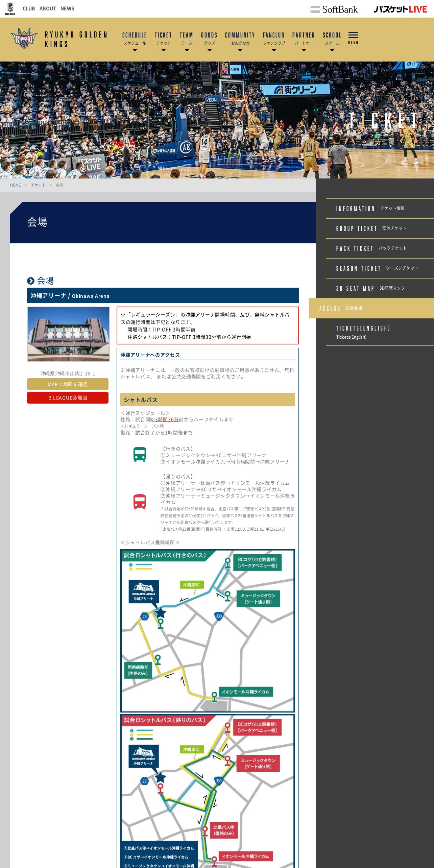Click the address 沖縄県沖縄市山内1-16-1
This screenshot has width=434, height=868.
[x=68, y=373]
